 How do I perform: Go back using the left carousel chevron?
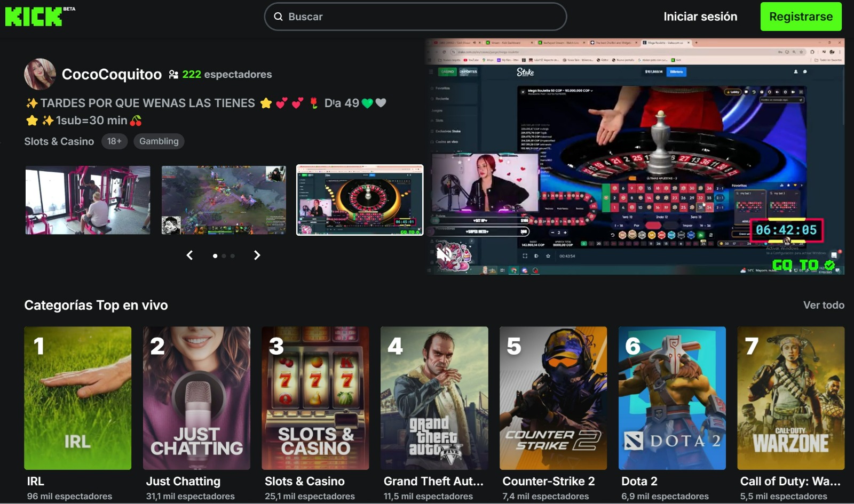coord(189,255)
